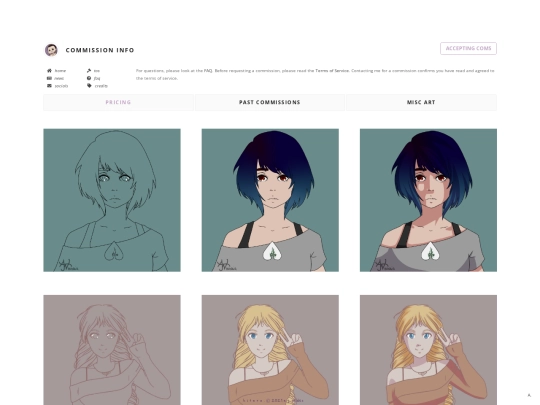Viewport: 540px width, 405px height.
Task: Click the faq question mark icon
Action: click(x=89, y=78)
